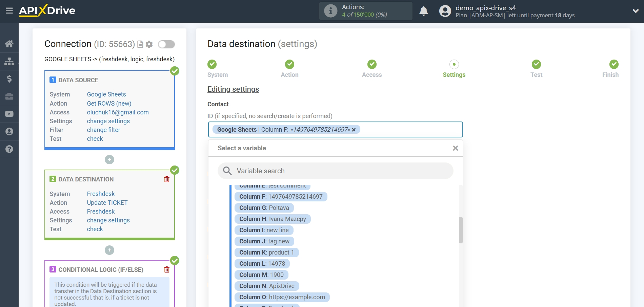Click Update TICKET action link
Viewport: 644px width, 307px height.
(107, 203)
